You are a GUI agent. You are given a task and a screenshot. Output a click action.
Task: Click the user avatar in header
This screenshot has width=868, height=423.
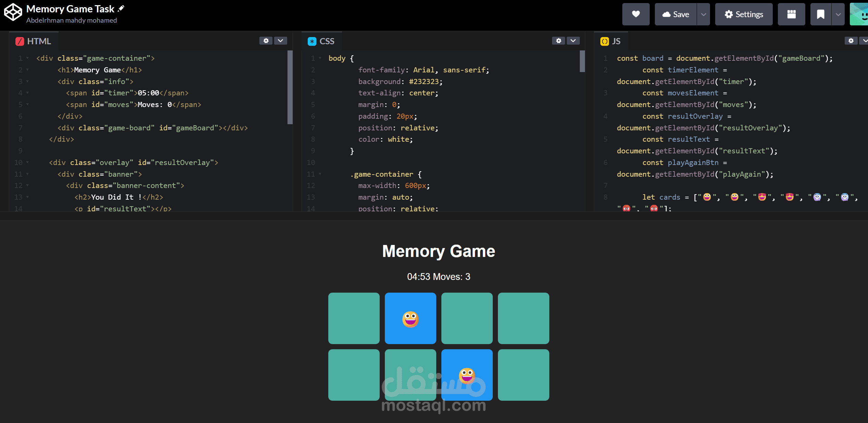tap(859, 14)
